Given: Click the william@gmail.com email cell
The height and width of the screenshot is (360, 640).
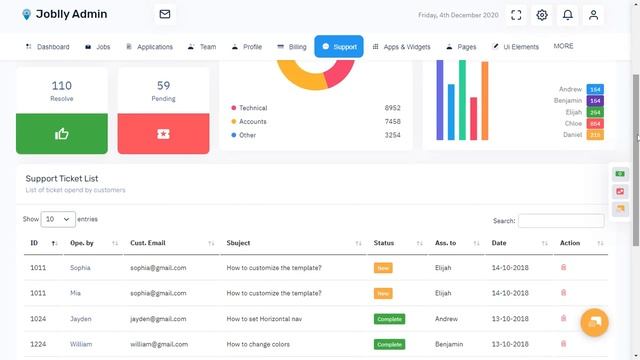Looking at the screenshot, I should [x=159, y=344].
